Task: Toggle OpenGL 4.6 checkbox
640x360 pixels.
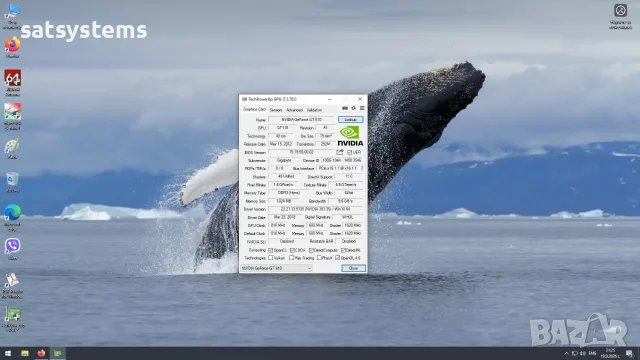Action: tap(338, 258)
